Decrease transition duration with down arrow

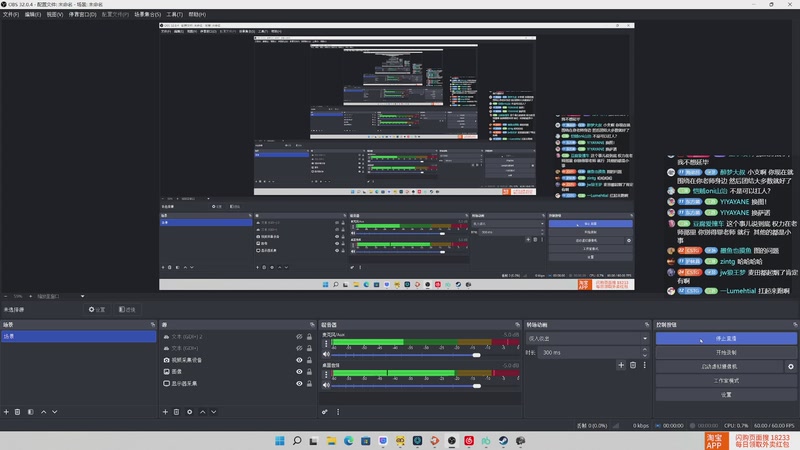coord(645,355)
